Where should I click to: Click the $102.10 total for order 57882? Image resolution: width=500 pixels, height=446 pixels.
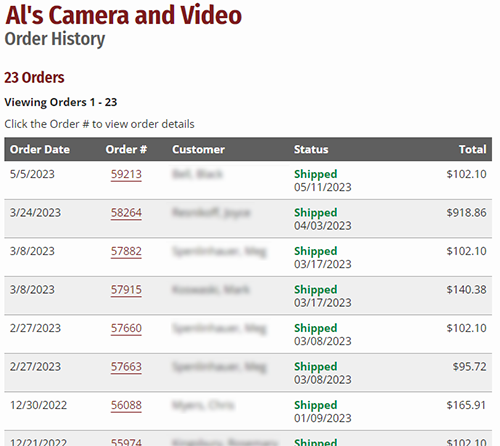point(466,251)
